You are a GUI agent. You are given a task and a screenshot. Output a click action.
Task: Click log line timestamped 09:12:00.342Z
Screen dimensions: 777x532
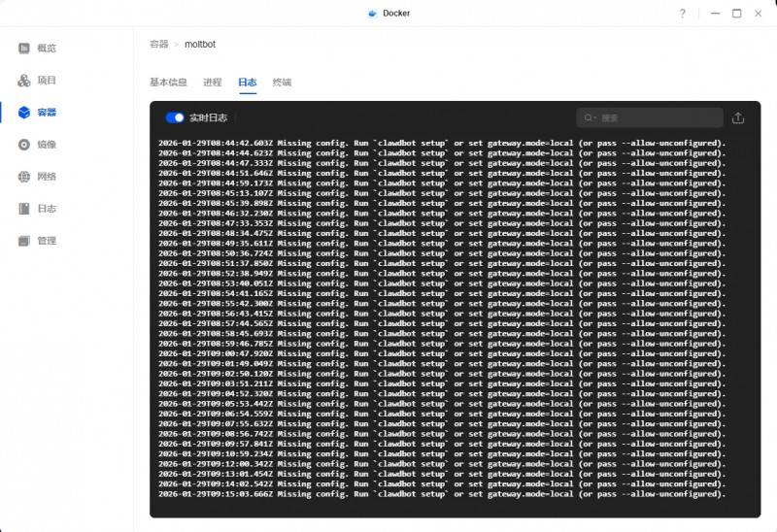pyautogui.click(x=442, y=464)
